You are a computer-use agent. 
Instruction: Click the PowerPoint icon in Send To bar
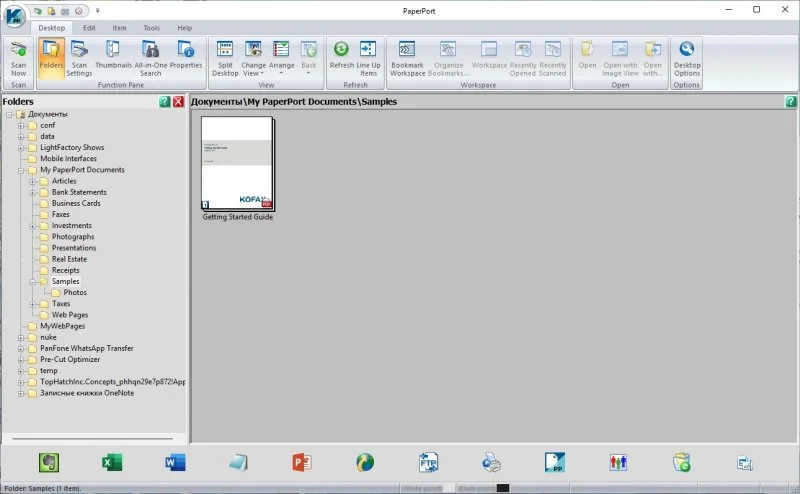coord(302,463)
